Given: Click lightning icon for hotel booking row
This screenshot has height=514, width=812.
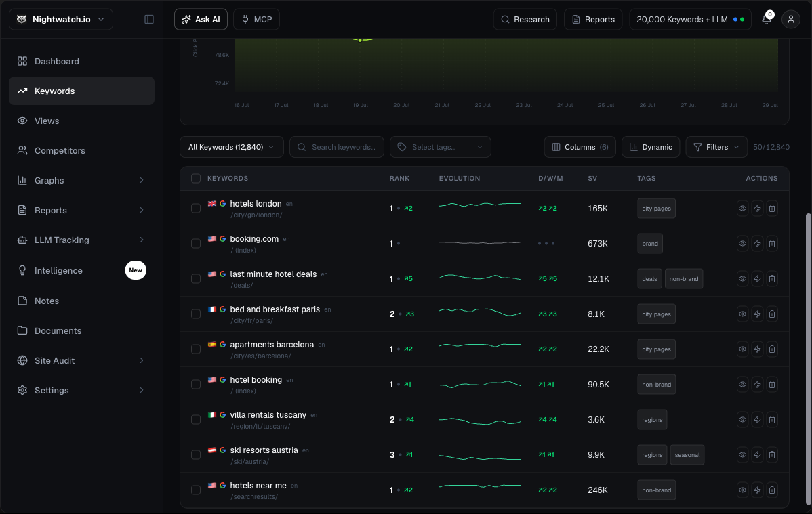Looking at the screenshot, I should 757,384.
